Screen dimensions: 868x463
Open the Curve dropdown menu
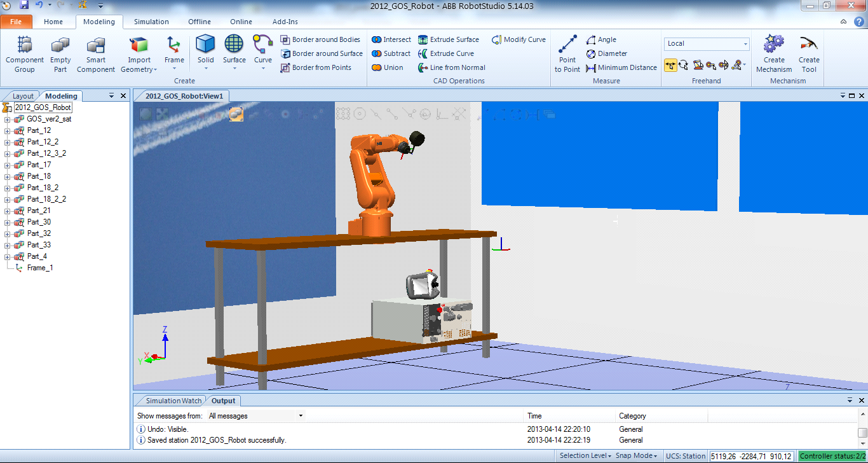(263, 69)
